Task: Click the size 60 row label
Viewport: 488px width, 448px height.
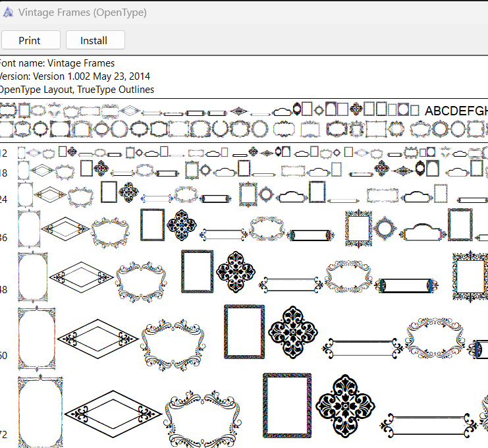Action: click(x=3, y=355)
